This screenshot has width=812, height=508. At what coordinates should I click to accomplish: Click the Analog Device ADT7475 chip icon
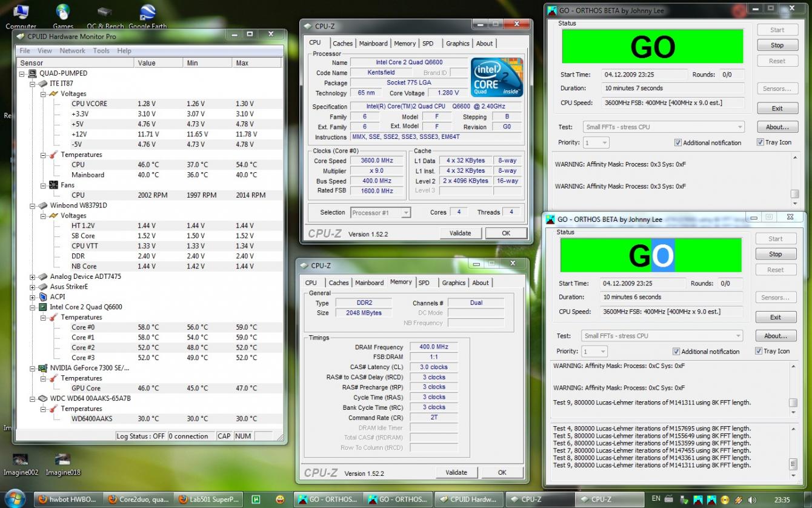(43, 276)
